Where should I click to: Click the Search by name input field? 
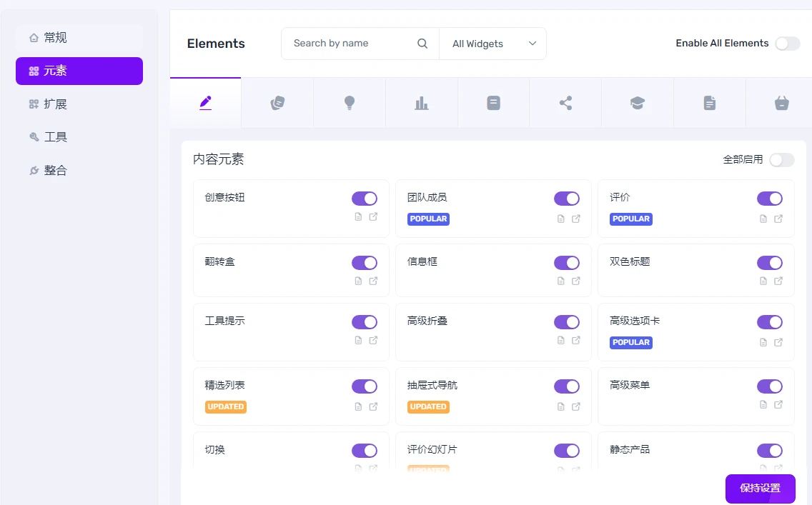coord(343,44)
